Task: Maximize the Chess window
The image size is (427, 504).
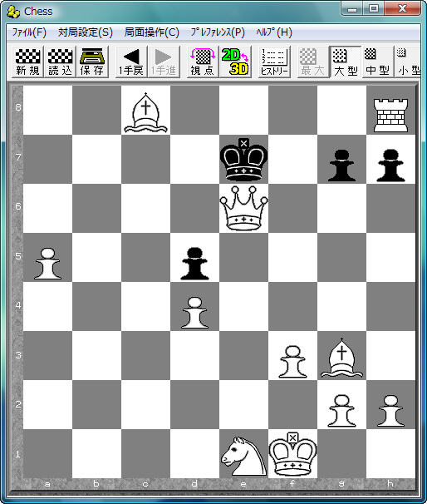Action: coord(373,8)
